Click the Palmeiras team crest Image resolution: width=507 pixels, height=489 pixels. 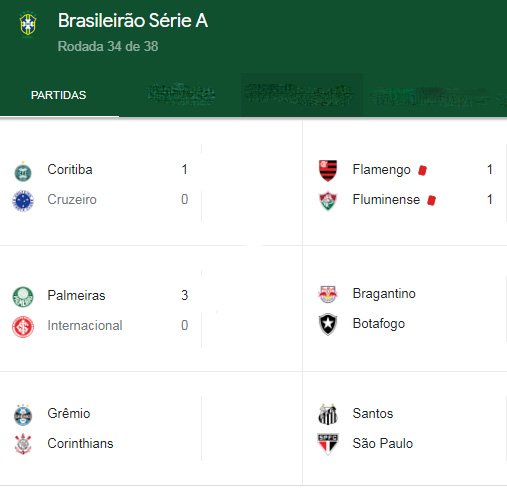[x=23, y=297]
